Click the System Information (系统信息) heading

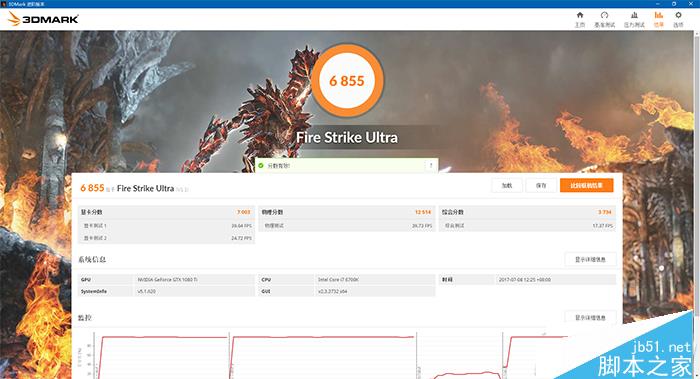pyautogui.click(x=92, y=259)
